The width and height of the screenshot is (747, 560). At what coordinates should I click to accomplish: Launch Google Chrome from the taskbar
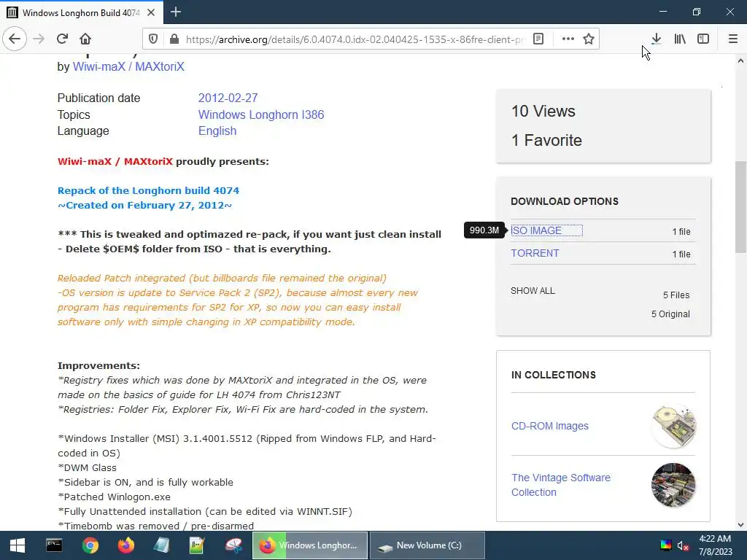(x=90, y=545)
